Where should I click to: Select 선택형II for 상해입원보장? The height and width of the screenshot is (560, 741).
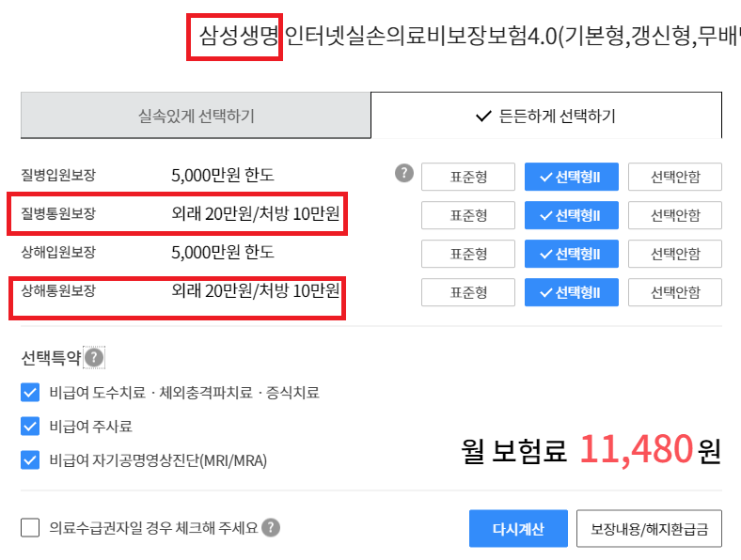click(x=572, y=254)
